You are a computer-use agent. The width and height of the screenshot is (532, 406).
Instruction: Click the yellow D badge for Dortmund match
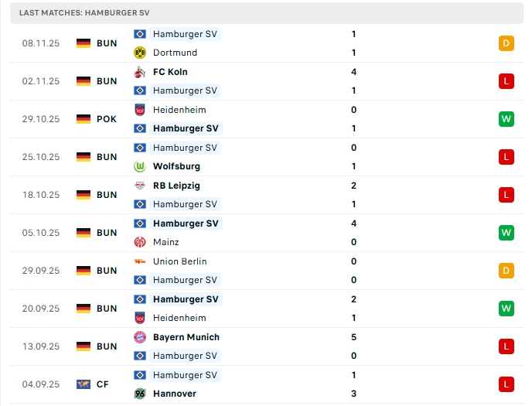pos(506,43)
